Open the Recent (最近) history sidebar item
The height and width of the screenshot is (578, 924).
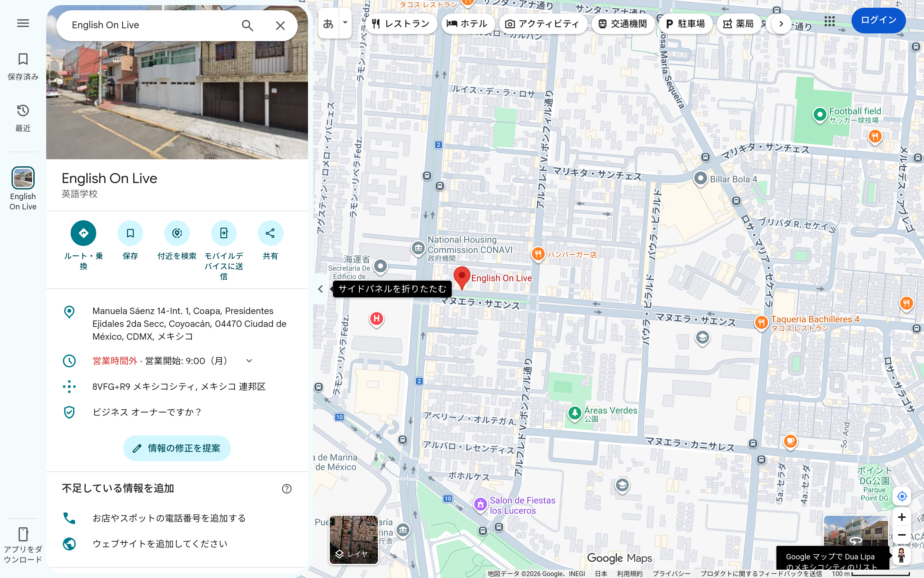point(23,118)
